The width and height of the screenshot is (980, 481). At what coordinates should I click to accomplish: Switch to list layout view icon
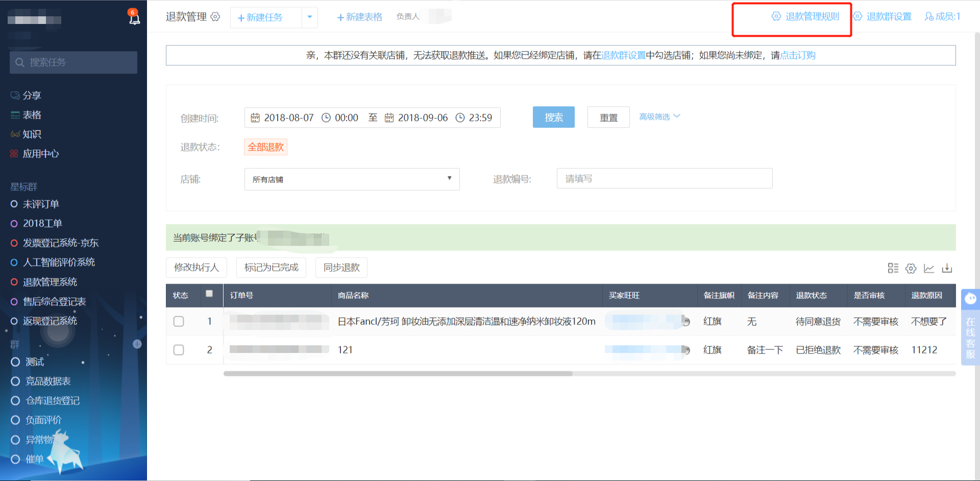click(893, 268)
